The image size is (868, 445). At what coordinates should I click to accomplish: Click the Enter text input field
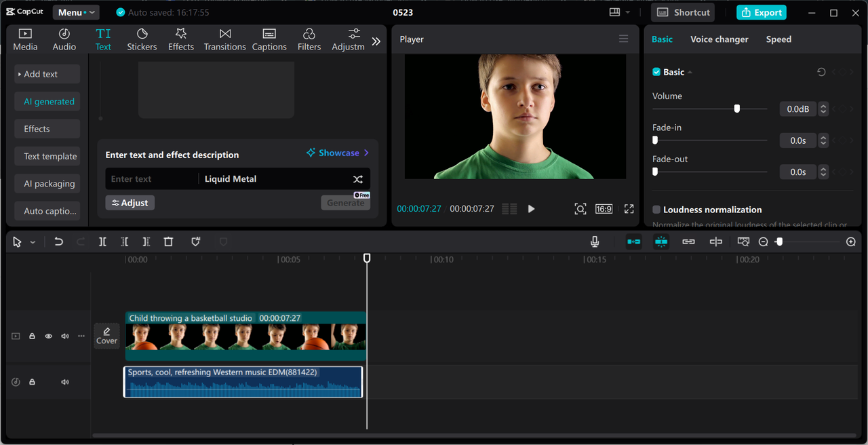pyautogui.click(x=151, y=179)
